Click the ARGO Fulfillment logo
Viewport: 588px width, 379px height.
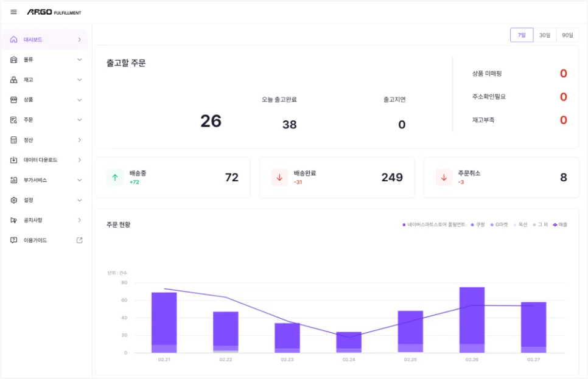click(x=54, y=12)
